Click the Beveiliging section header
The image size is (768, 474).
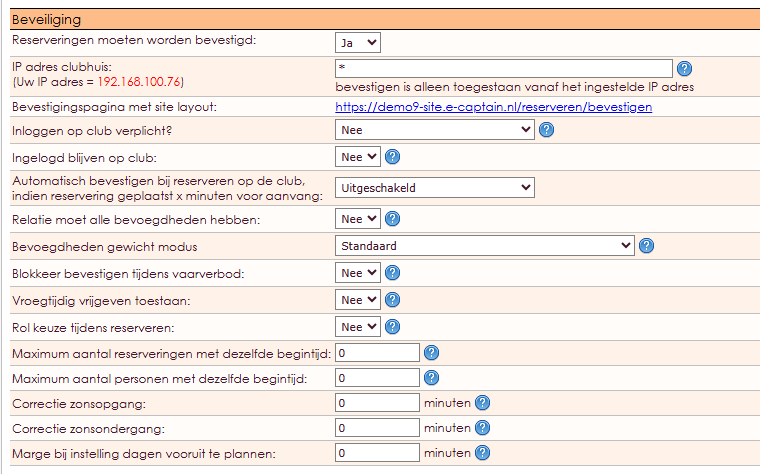[384, 20]
